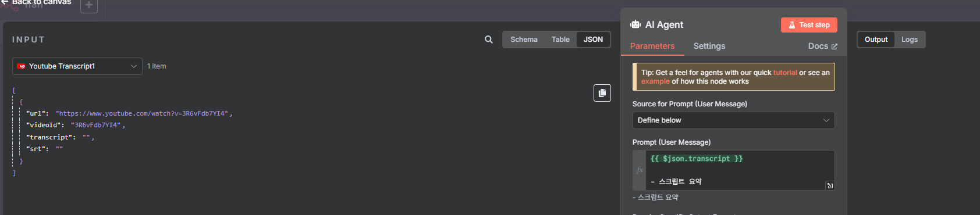Open the Docs link
The height and width of the screenshot is (215, 980).
(822, 46)
